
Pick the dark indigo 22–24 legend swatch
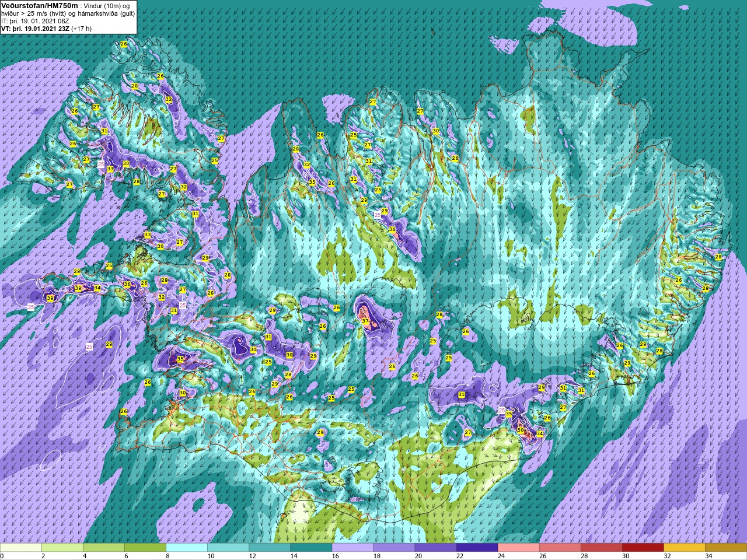(477, 548)
